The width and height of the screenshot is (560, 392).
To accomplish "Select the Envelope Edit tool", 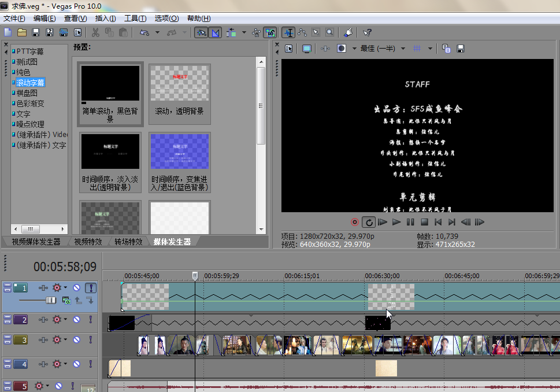I will point(302,32).
